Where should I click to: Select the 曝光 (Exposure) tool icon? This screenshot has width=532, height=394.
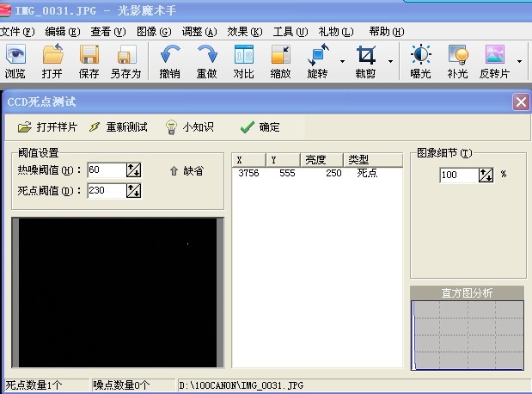[420, 56]
